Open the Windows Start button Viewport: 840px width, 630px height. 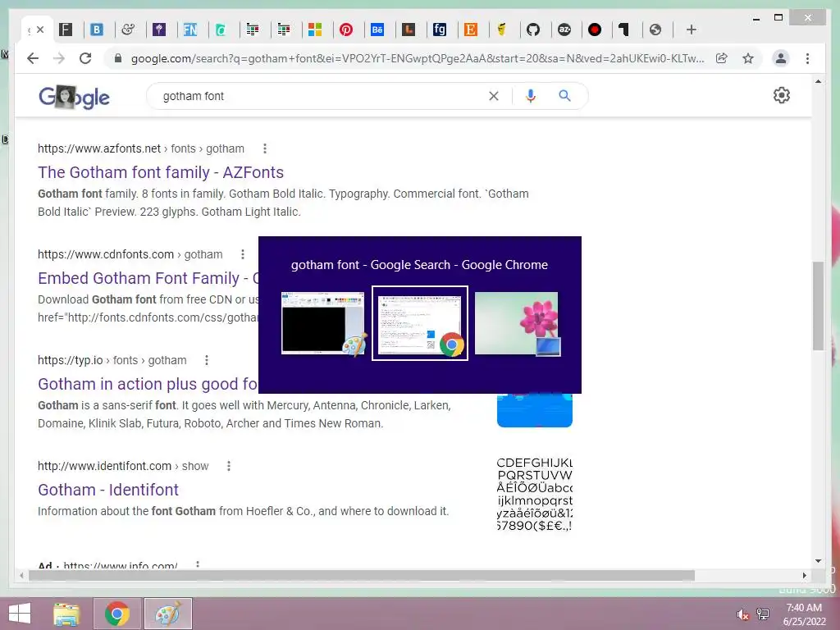pos(20,614)
